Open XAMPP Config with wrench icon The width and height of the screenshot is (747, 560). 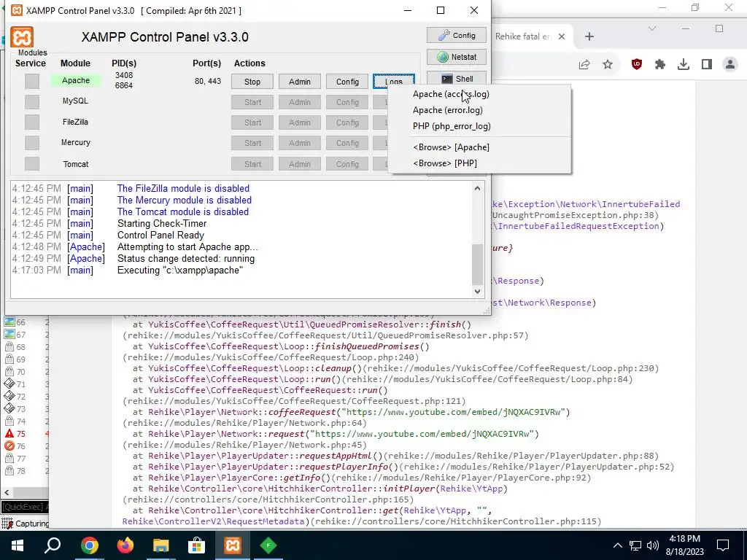point(457,35)
